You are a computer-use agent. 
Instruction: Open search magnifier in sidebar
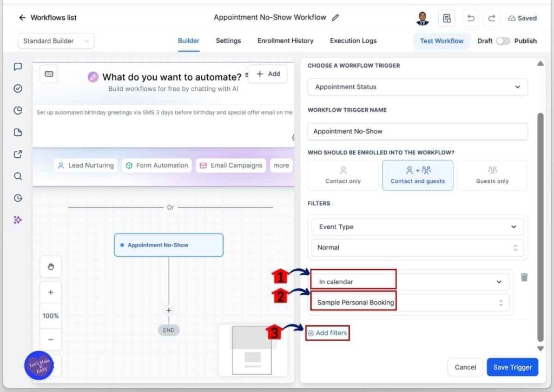pos(18,176)
